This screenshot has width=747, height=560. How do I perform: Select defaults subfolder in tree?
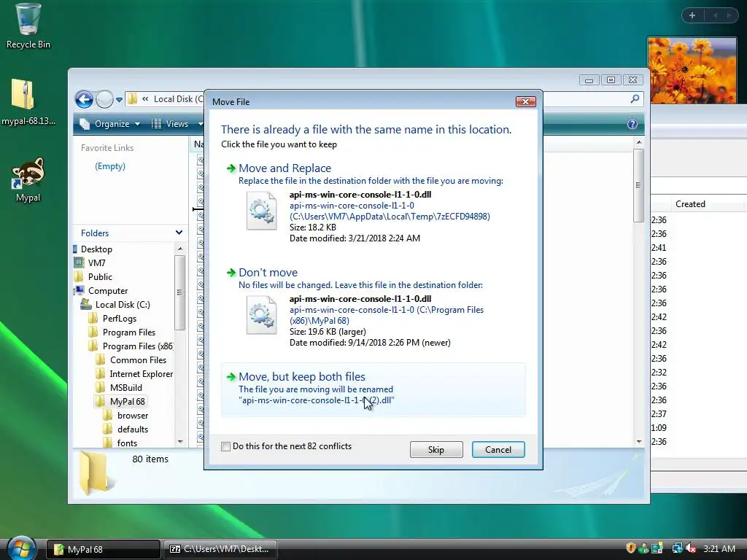133,429
